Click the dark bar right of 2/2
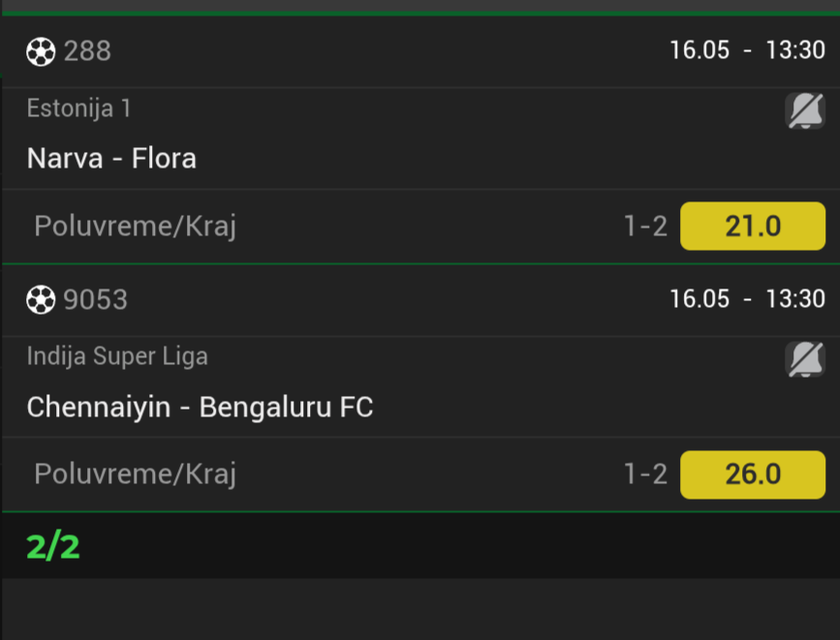The width and height of the screenshot is (840, 640). pyautogui.click(x=459, y=546)
